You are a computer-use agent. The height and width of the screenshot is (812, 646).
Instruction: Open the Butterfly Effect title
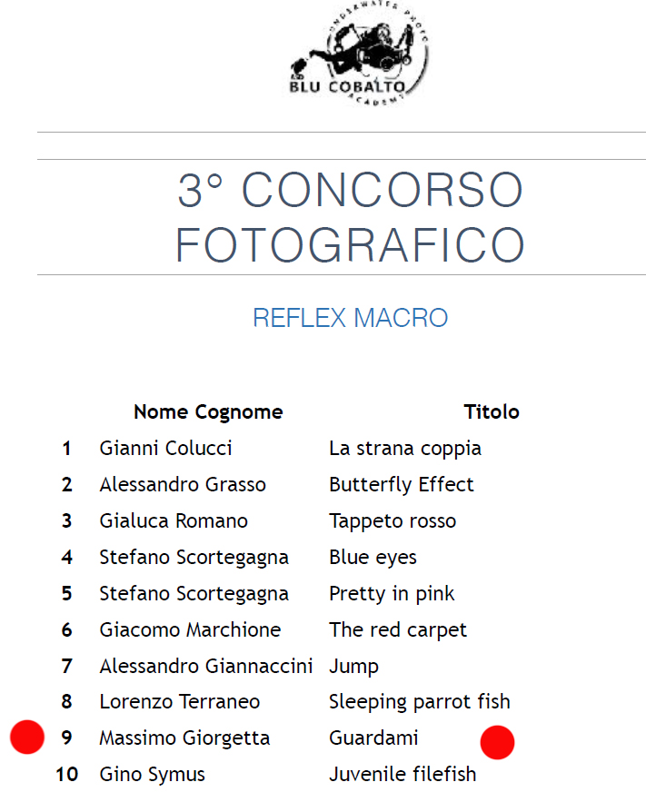point(402,485)
